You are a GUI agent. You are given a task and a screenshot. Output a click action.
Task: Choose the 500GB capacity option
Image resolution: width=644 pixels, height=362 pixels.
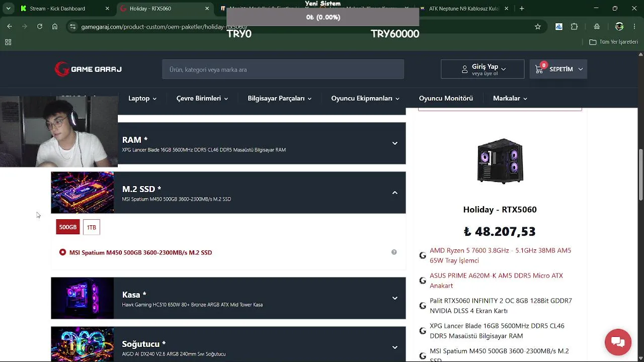pos(68,227)
